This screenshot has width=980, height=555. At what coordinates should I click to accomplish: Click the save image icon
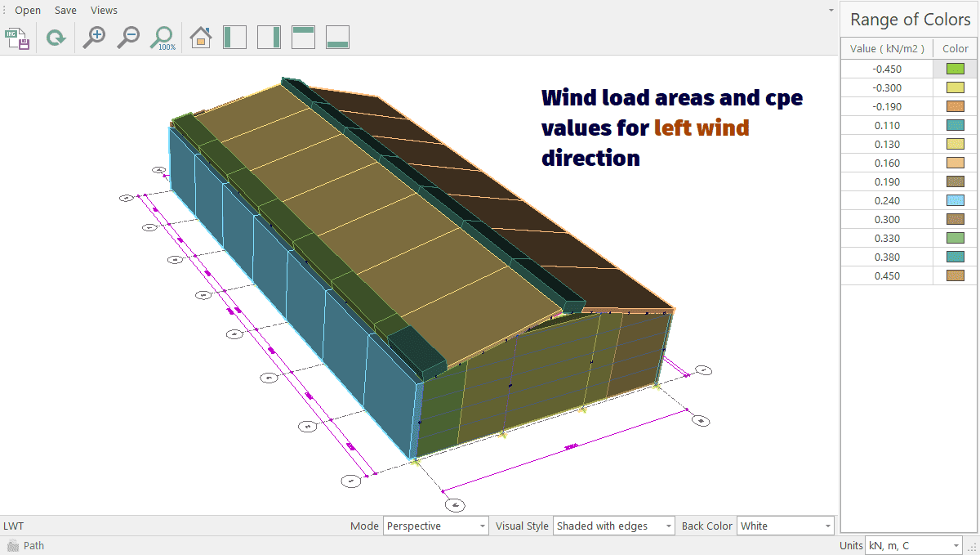[18, 38]
